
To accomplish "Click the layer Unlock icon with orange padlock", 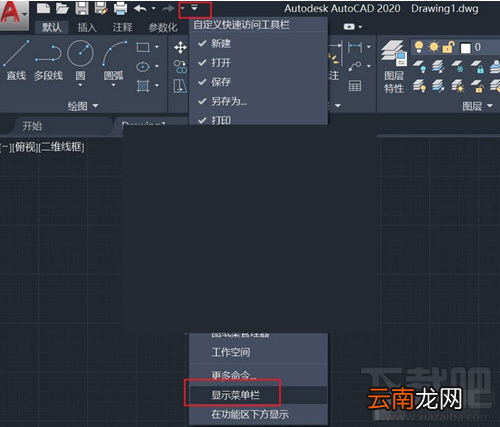I will [477, 86].
